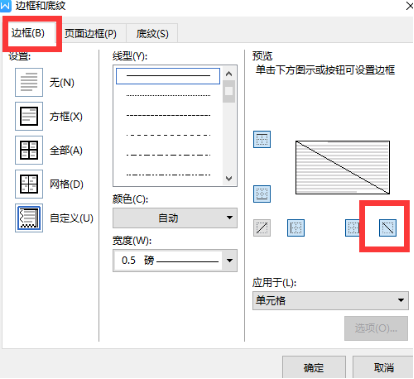Toggle the right border button in preview
The width and height of the screenshot is (414, 379).
click(353, 228)
